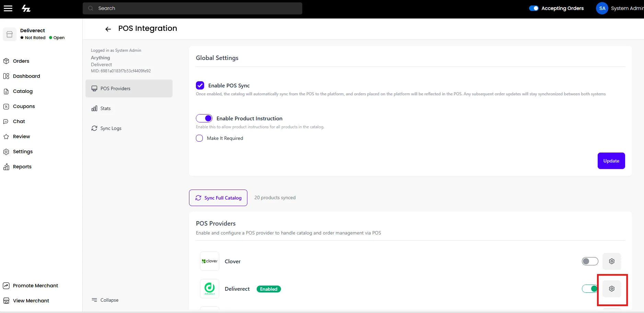Uncheck the Enable POS Sync checkbox

tap(200, 85)
